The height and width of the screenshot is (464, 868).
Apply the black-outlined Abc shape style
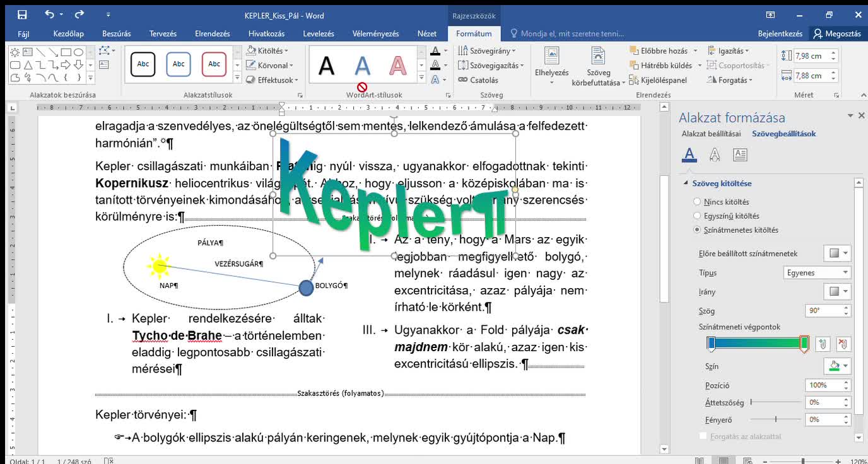tap(143, 64)
